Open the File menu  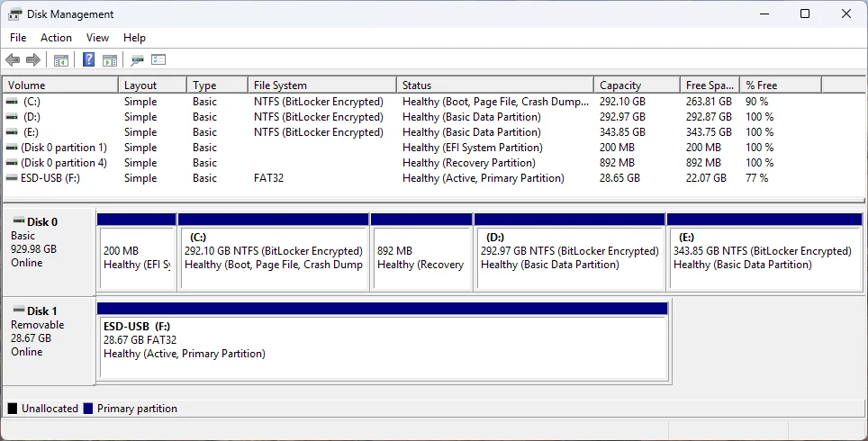pos(18,38)
